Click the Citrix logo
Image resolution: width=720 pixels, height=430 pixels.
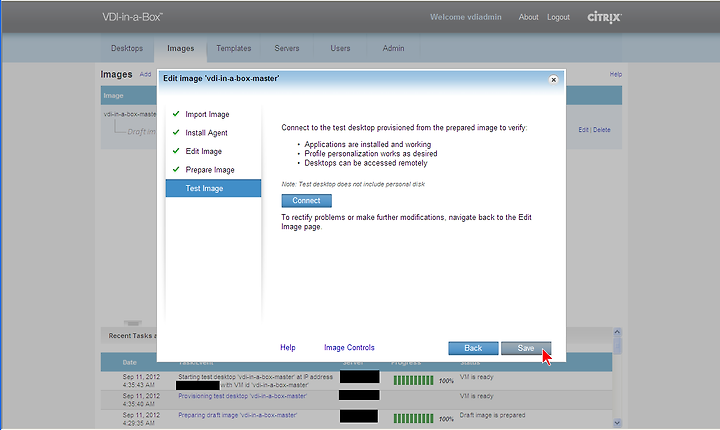pos(605,17)
